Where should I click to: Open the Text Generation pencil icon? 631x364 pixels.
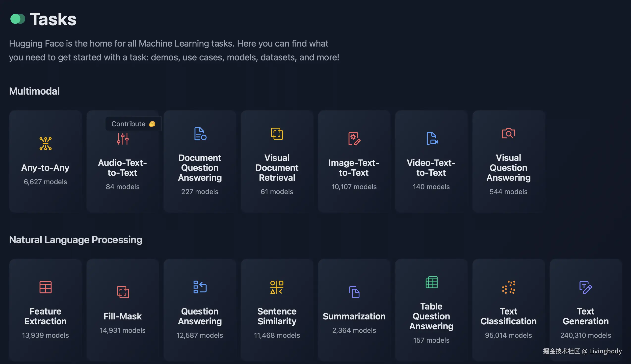586,287
